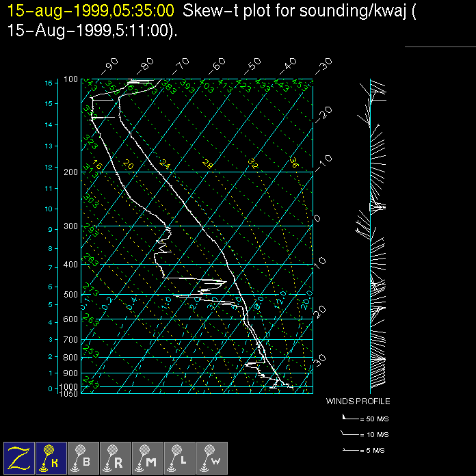Click the -30 temperature axis label at top
This screenshot has height=476, width=476.
(323, 66)
